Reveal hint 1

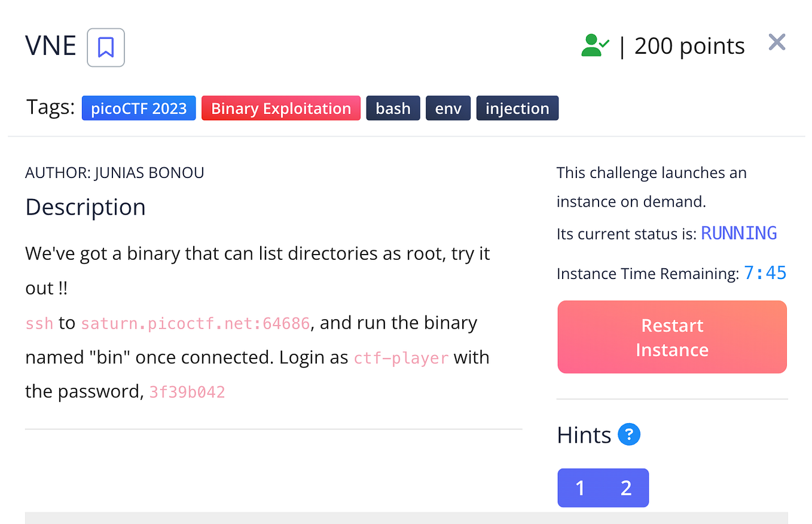pos(579,488)
